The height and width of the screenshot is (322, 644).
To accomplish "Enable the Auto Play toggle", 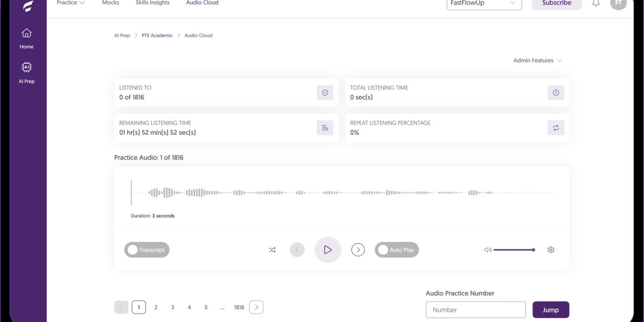I will click(x=397, y=250).
